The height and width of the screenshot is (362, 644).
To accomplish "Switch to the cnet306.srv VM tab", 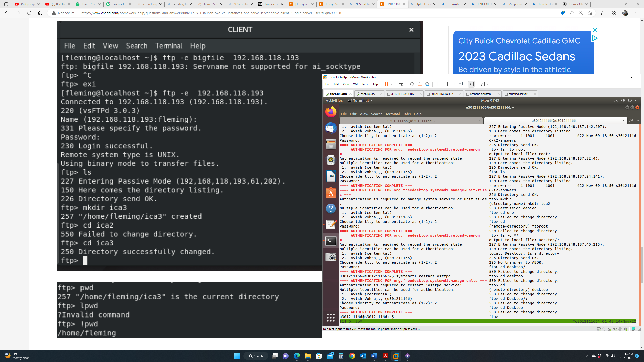I will click(x=367, y=94).
